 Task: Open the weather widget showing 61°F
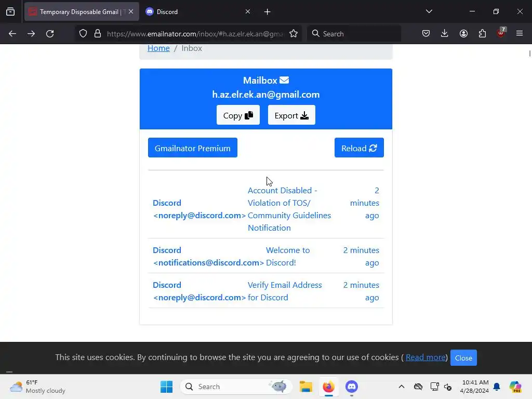pyautogui.click(x=37, y=387)
